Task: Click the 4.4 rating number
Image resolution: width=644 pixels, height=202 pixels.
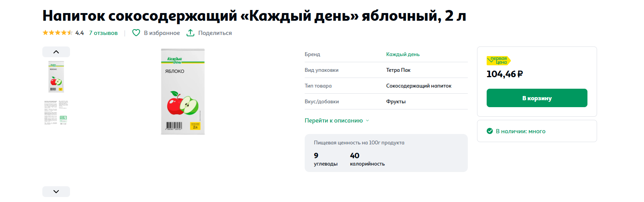Action: point(80,33)
